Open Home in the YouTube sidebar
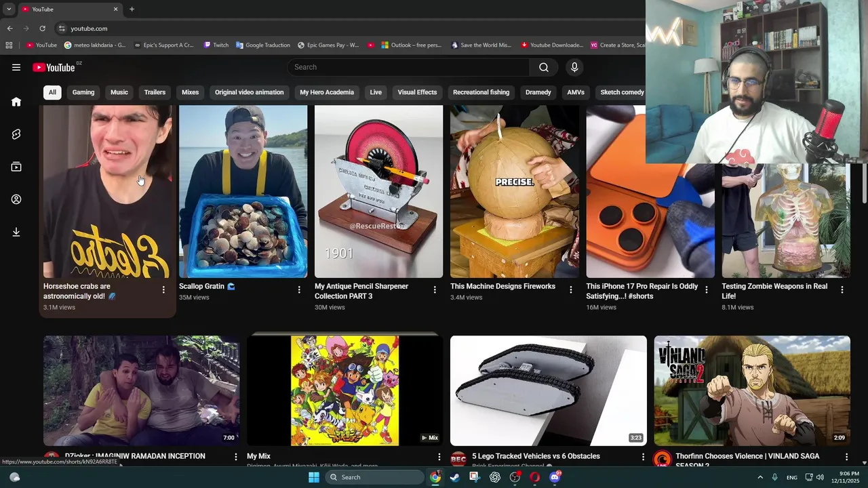The height and width of the screenshot is (488, 868). pos(16,102)
